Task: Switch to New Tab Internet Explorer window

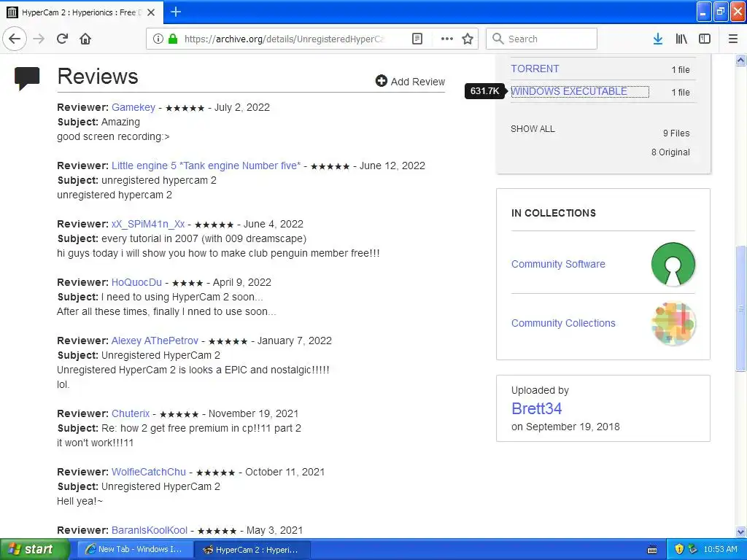Action: [x=135, y=550]
